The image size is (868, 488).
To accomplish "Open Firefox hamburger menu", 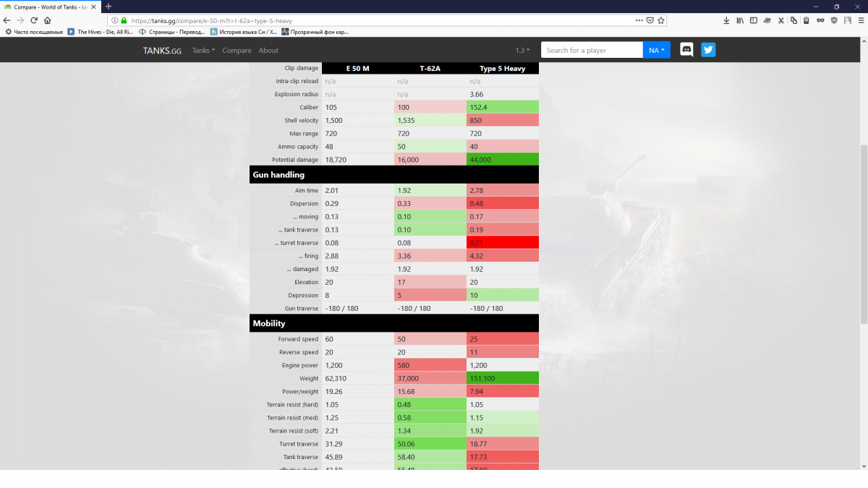I will tap(860, 20).
